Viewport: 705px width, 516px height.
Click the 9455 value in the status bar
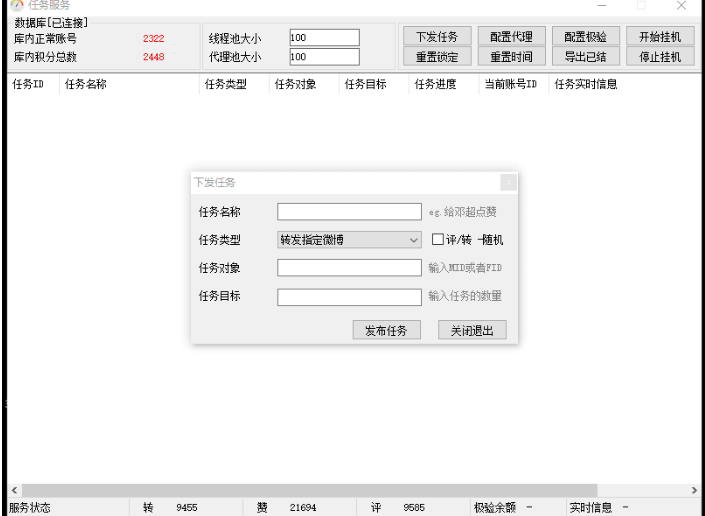click(187, 507)
